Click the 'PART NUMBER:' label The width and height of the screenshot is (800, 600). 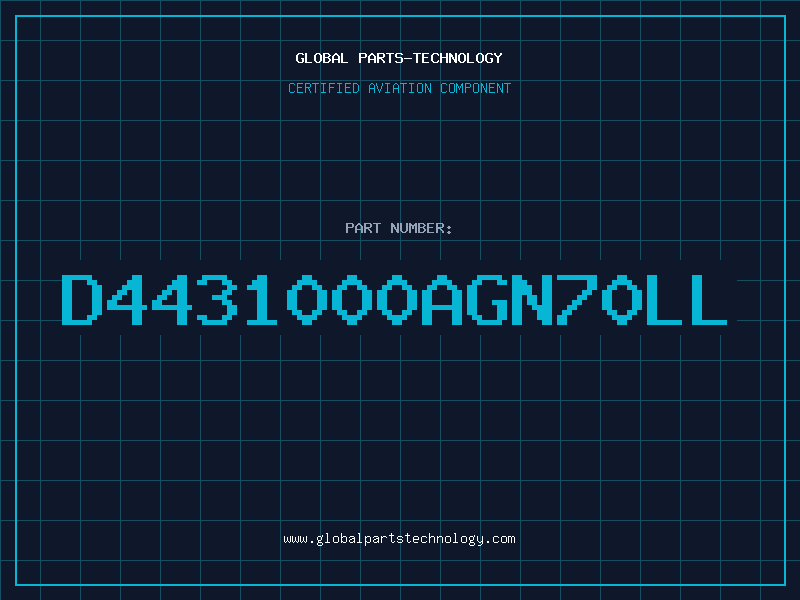[x=399, y=228]
